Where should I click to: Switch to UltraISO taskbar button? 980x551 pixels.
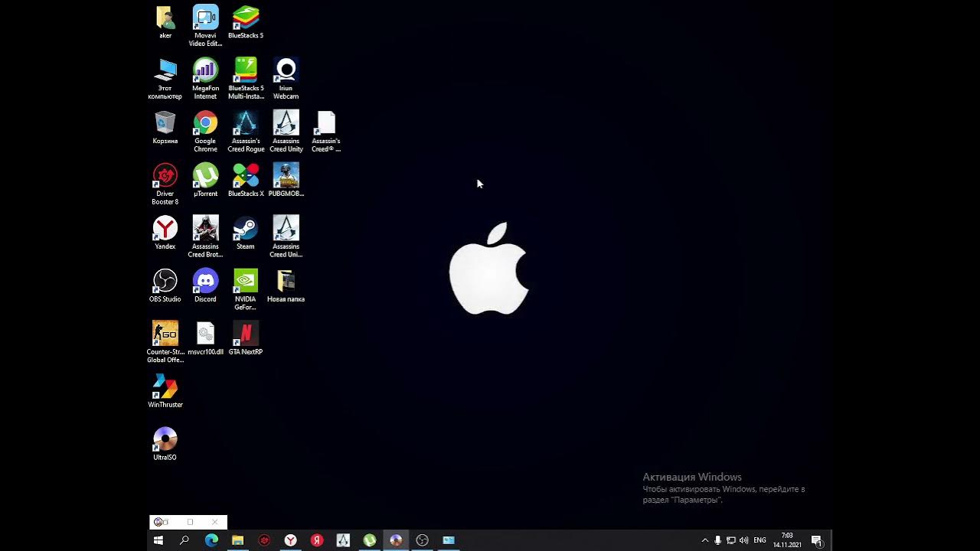(396, 540)
